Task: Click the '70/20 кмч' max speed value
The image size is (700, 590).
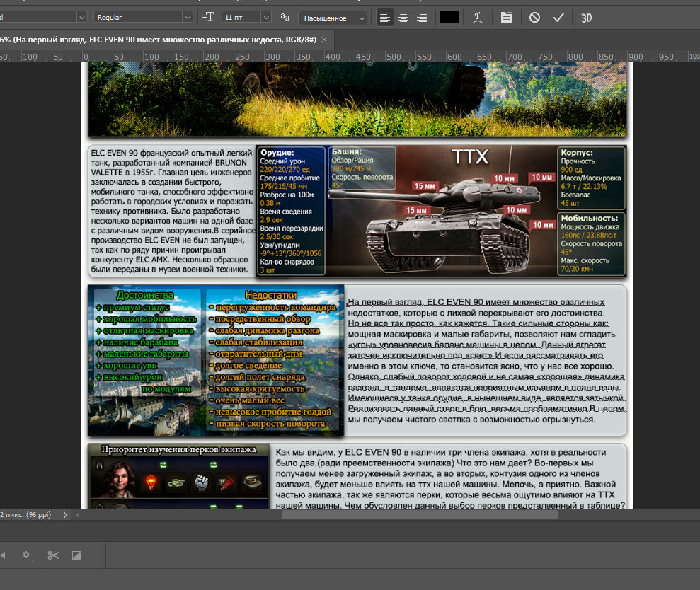Action: [x=577, y=269]
